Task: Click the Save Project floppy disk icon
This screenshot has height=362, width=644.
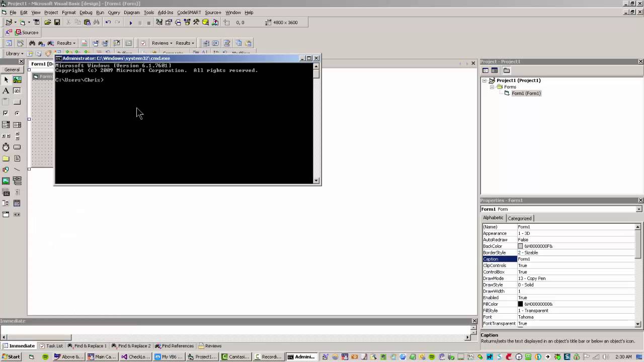Action: point(57,22)
